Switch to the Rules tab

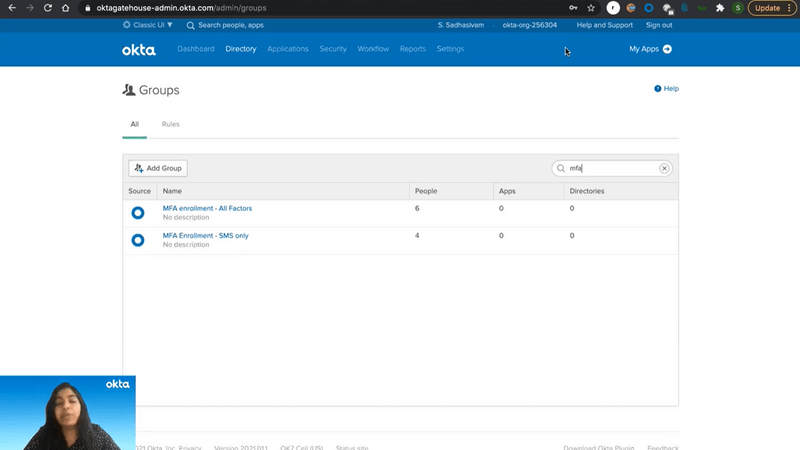171,124
